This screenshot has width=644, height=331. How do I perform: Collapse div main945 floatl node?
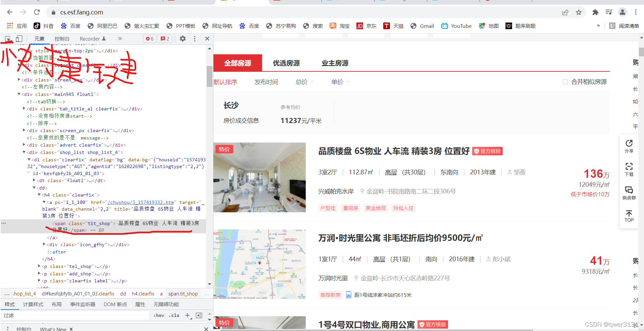point(19,94)
